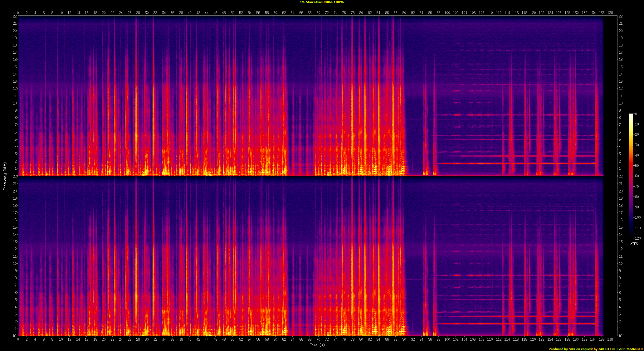Click the 30 second marker on the bottom time axis
Image resolution: width=644 pixels, height=351 pixels.
click(x=147, y=339)
